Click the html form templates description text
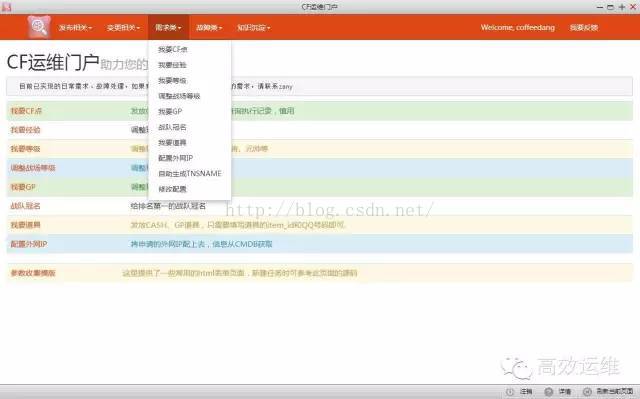Image resolution: width=640 pixels, height=399 pixels. point(240,273)
